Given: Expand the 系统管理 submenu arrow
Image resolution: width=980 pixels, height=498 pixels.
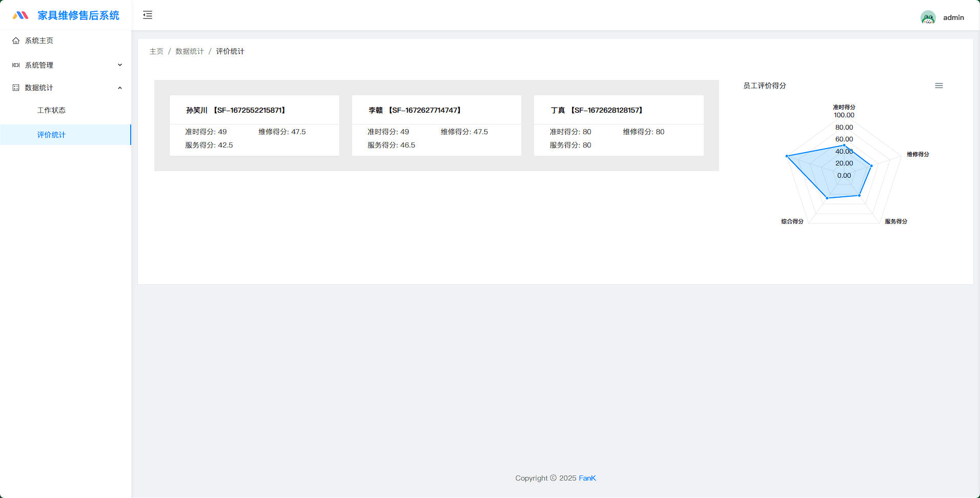Looking at the screenshot, I should (x=120, y=65).
